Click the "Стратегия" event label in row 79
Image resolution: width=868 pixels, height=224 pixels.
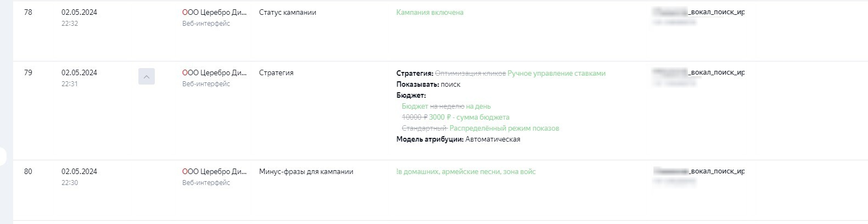click(276, 73)
